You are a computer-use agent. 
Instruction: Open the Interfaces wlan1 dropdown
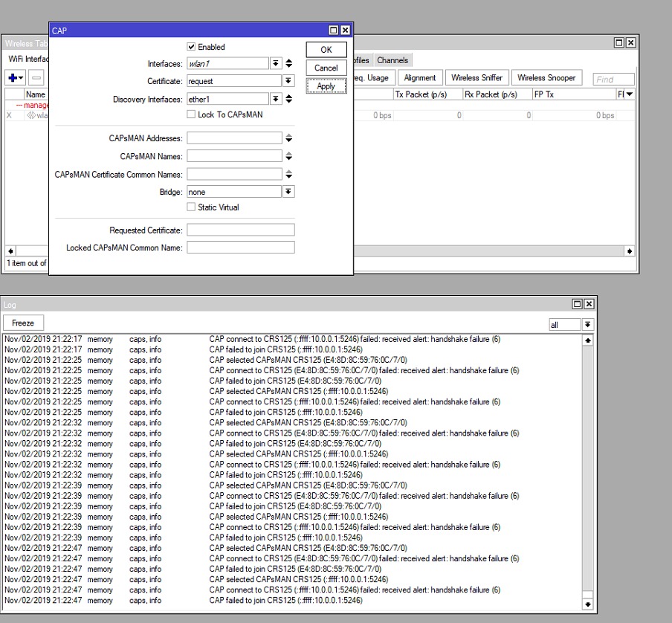click(276, 63)
